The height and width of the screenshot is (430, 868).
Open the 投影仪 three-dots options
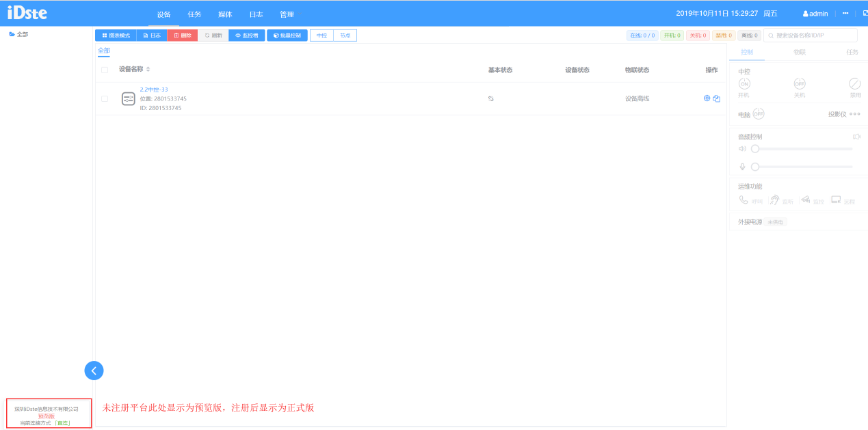[x=854, y=114]
